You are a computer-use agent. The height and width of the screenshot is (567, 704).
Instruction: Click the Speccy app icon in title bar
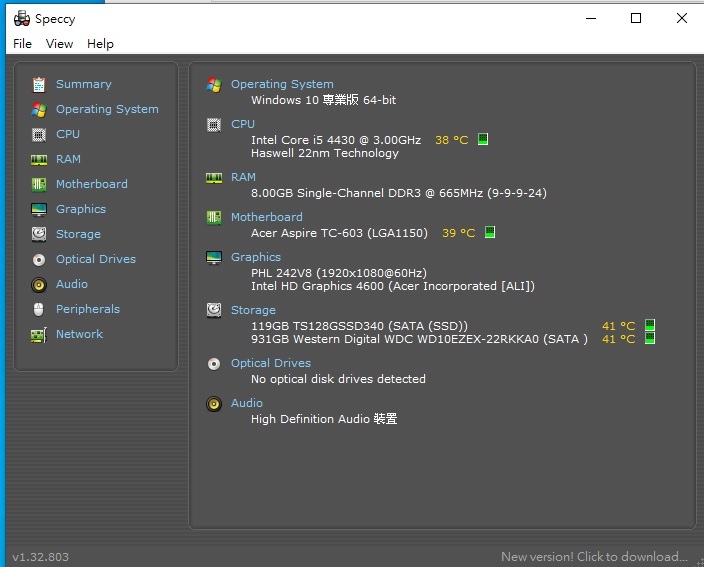22,18
